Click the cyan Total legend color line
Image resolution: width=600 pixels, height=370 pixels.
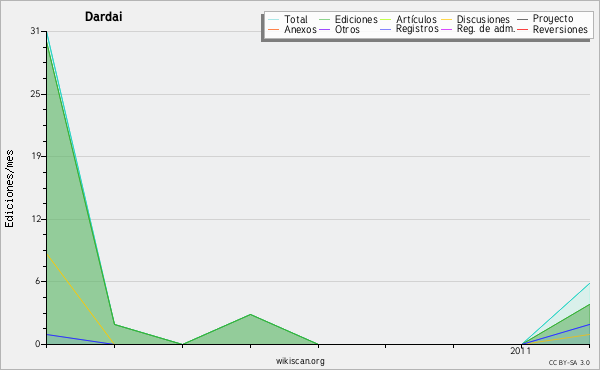click(x=274, y=19)
